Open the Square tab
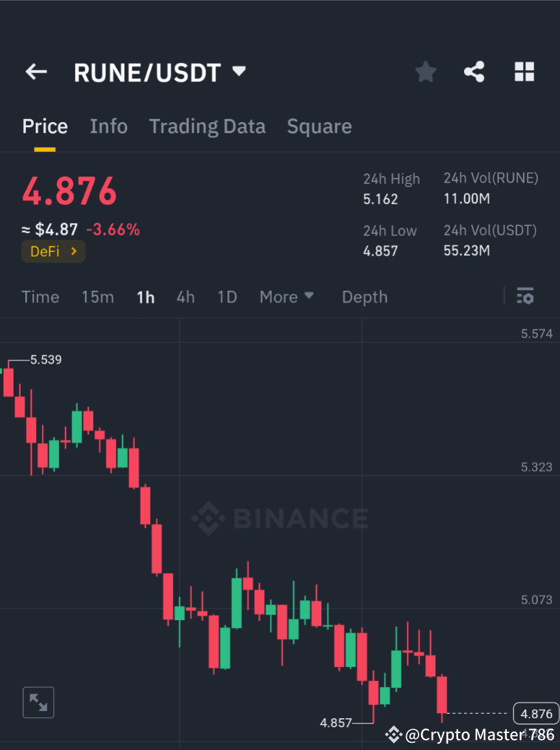 point(319,126)
